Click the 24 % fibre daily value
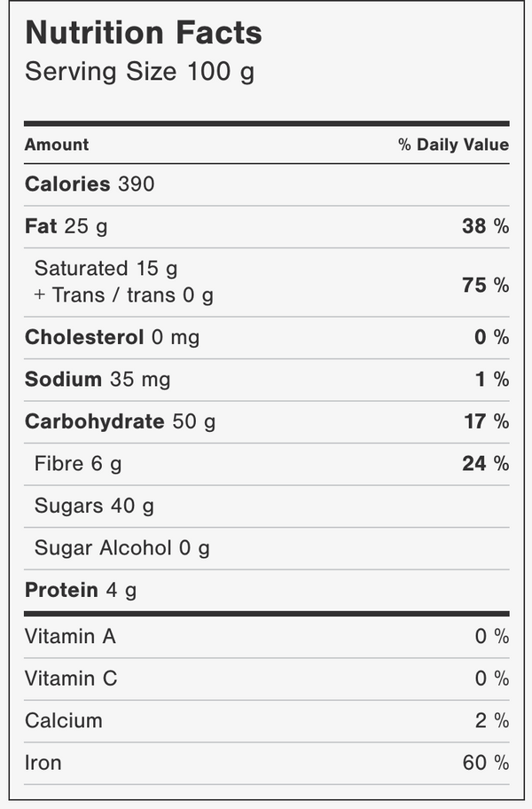 click(x=486, y=464)
